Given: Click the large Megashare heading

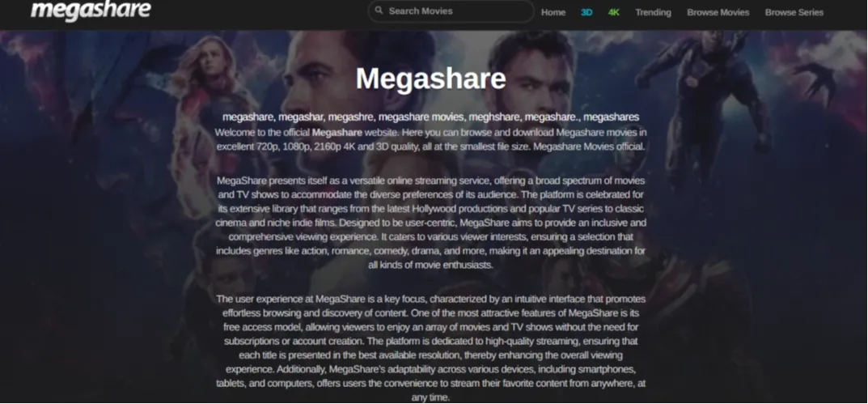Looking at the screenshot, I should point(430,79).
